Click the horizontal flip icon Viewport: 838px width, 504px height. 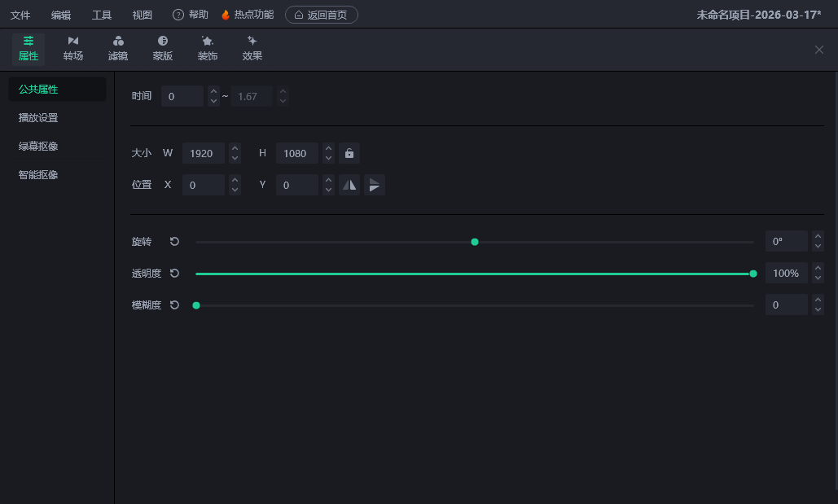pos(349,185)
